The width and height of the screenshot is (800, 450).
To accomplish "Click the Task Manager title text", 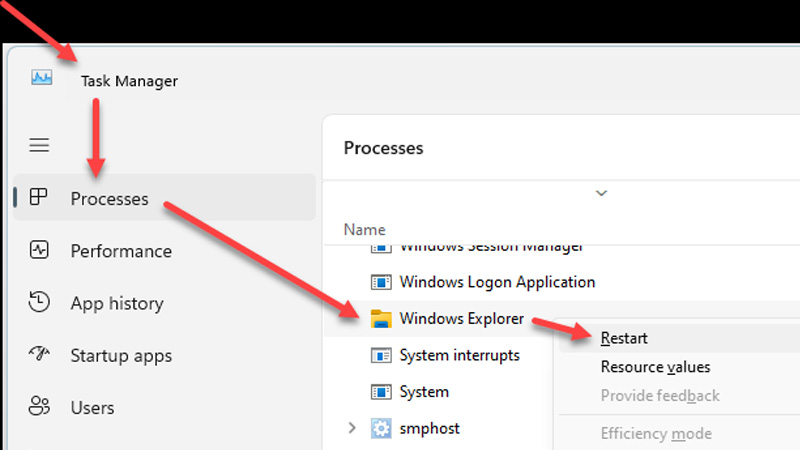I will (x=129, y=81).
